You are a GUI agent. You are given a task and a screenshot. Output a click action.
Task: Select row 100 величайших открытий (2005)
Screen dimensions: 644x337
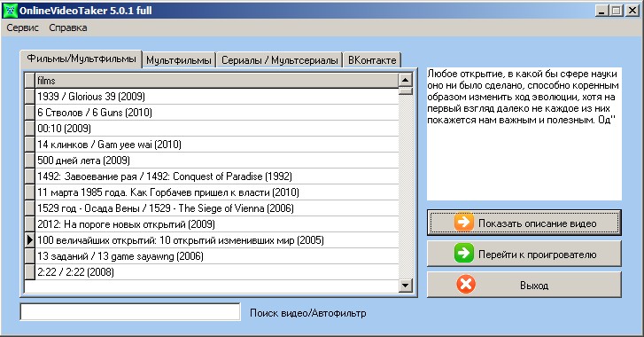pyautogui.click(x=217, y=240)
